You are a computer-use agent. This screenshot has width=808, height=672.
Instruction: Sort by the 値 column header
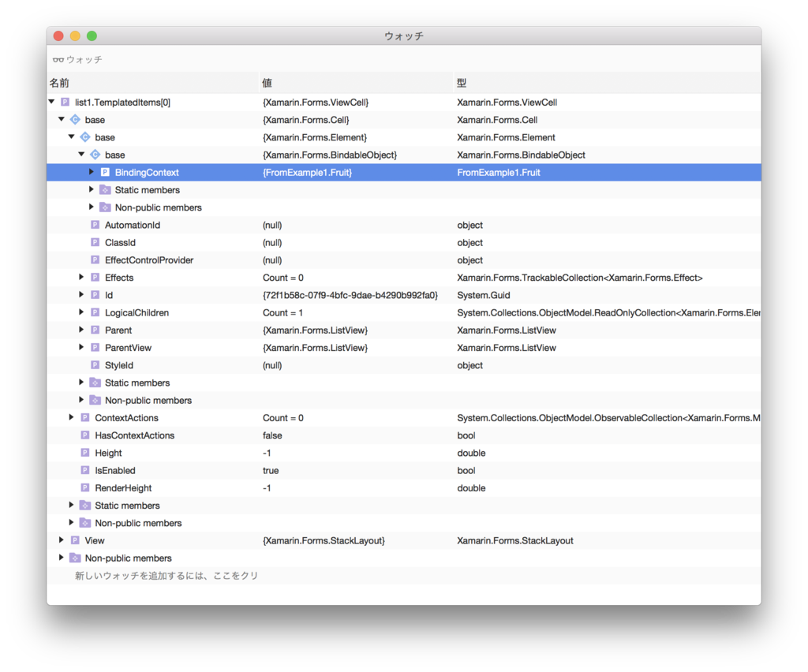pyautogui.click(x=356, y=82)
